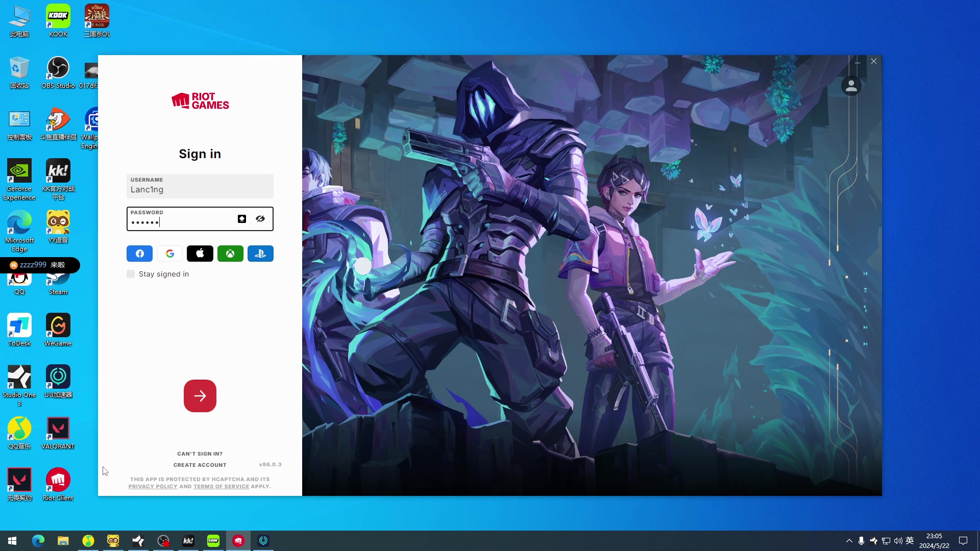
Task: Select Studio One 3 desktop icon
Action: [x=19, y=386]
